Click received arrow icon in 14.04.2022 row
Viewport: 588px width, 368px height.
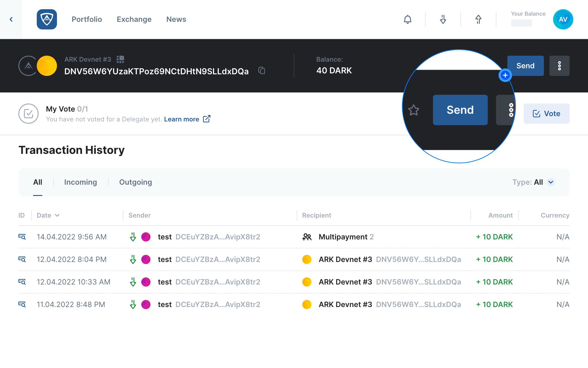point(133,237)
